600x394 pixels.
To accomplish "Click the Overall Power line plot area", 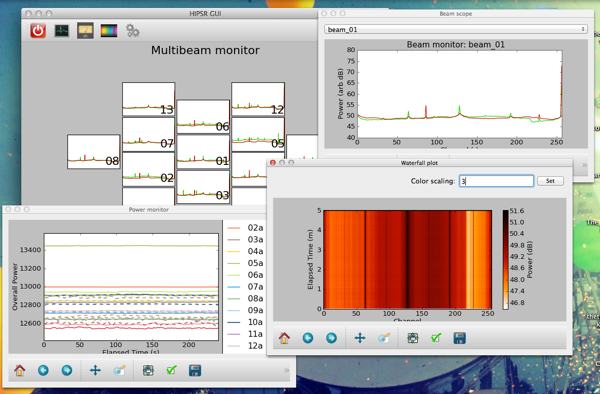I will point(131,287).
